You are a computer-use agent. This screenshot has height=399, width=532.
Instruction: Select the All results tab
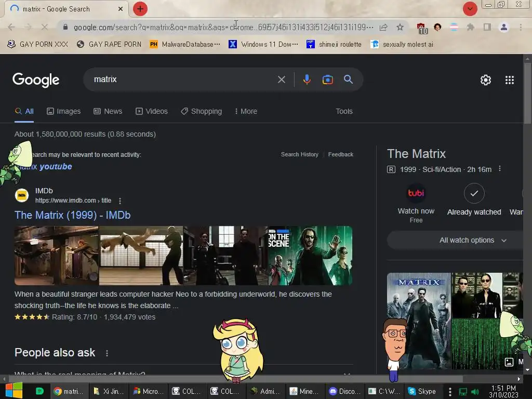[24, 111]
